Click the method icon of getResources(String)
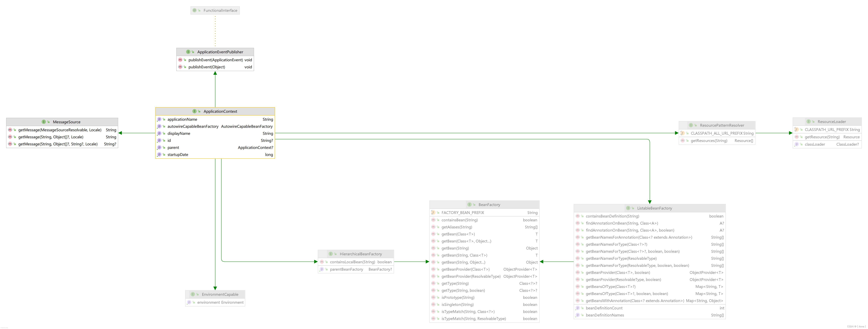 [683, 141]
